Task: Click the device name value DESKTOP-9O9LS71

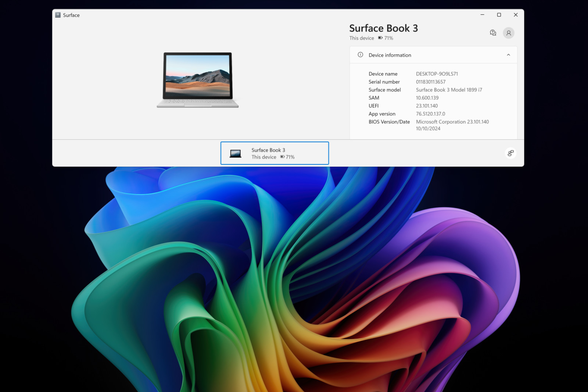Action: [437, 74]
